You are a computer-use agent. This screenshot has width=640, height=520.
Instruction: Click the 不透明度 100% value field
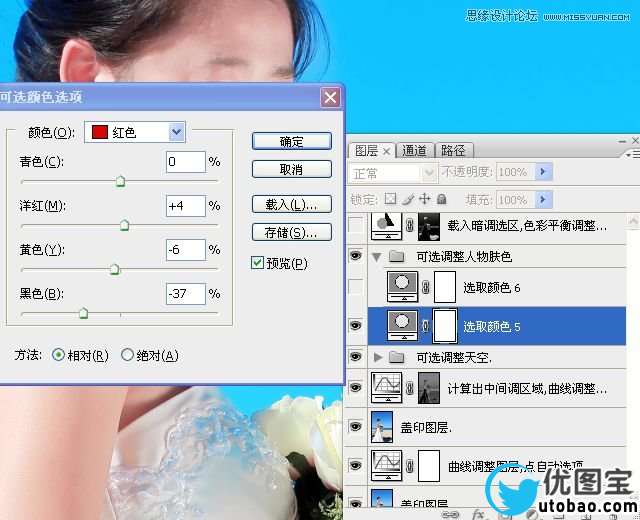[515, 172]
